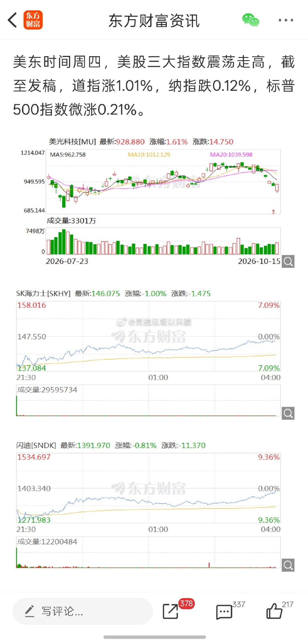The image size is (308, 644).
Task: Tap the 涨幅:-0.81% value for SNDK
Action: point(136,445)
